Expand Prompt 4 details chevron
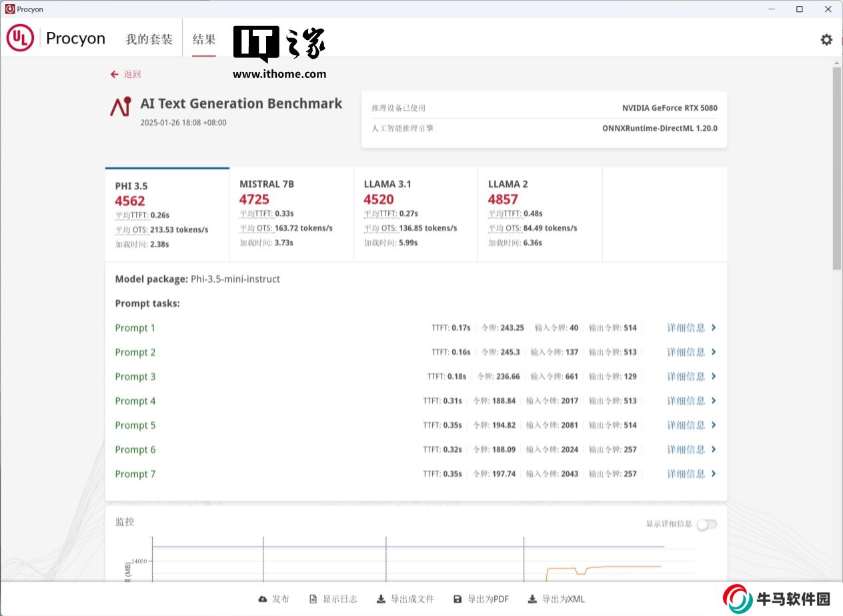This screenshot has height=616, width=843. point(714,401)
